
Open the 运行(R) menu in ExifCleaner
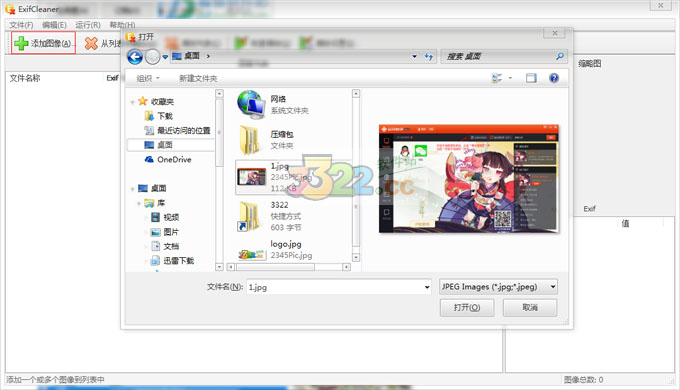[x=88, y=25]
